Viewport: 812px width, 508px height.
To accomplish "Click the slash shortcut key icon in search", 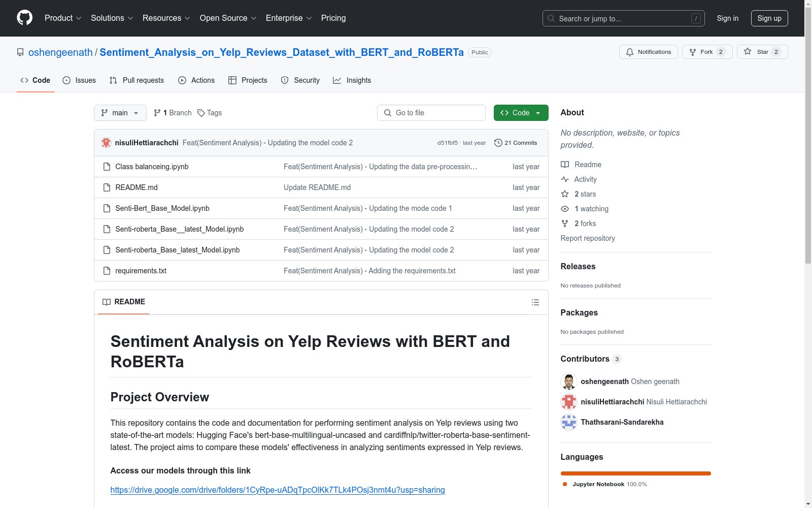I will (696, 18).
